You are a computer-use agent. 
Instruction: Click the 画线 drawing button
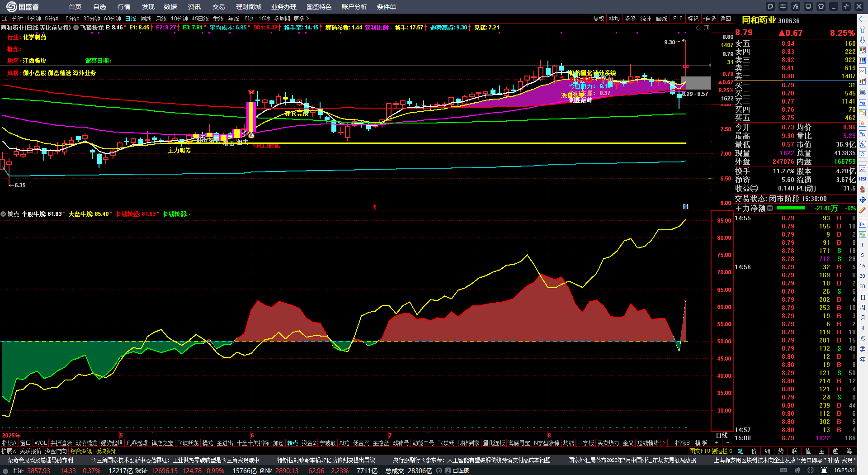[x=661, y=19]
